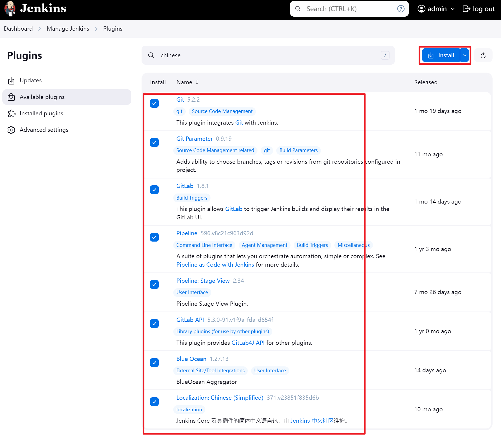Click the admin user avatar icon
The image size is (501, 448).
421,9
